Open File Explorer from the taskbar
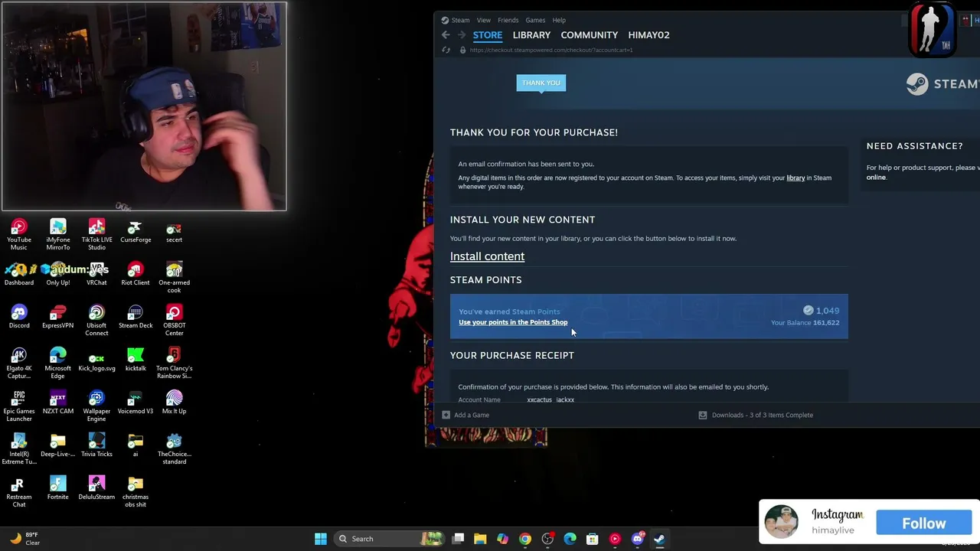 (480, 539)
